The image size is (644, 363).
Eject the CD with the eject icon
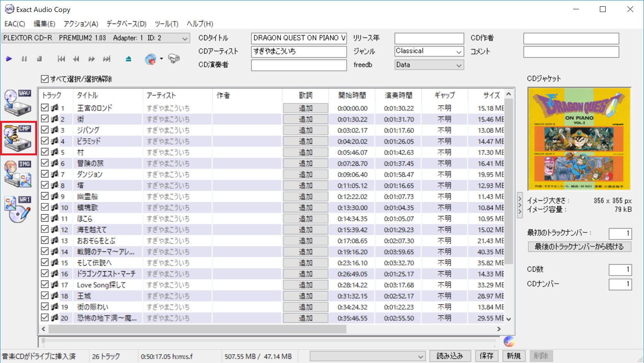tap(128, 59)
